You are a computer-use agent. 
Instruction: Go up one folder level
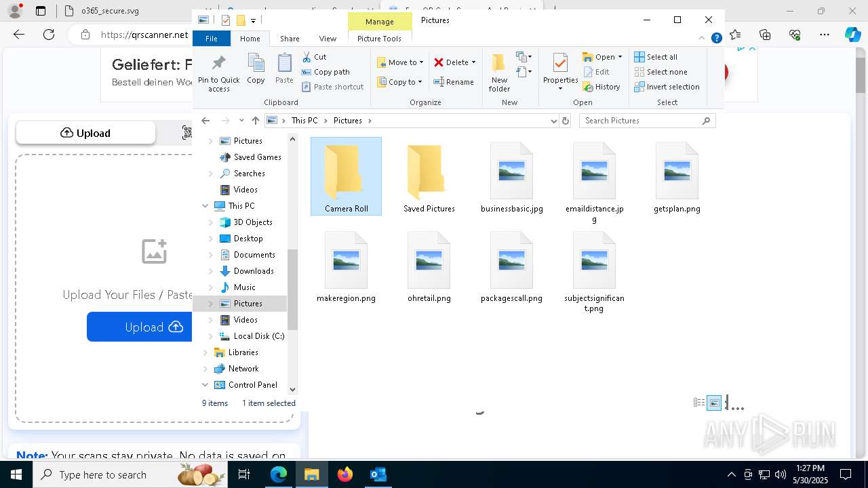(255, 121)
